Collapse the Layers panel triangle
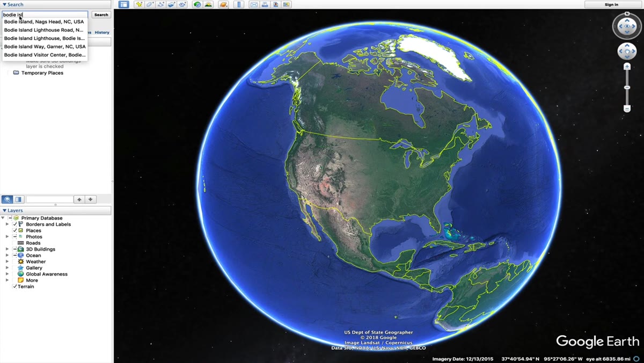This screenshot has width=644, height=363. [x=4, y=210]
